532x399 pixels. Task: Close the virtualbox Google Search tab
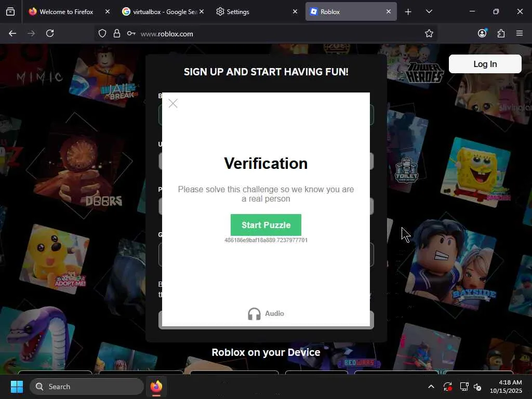pos(202,11)
